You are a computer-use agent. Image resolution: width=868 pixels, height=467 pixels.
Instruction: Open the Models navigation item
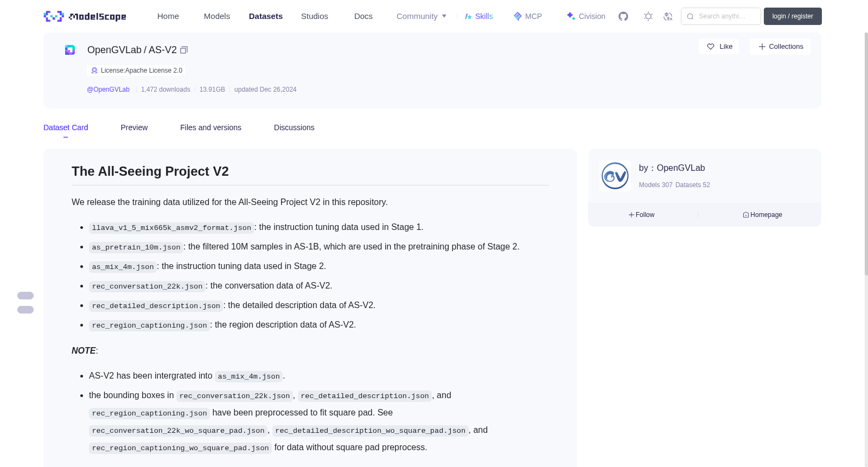217,16
